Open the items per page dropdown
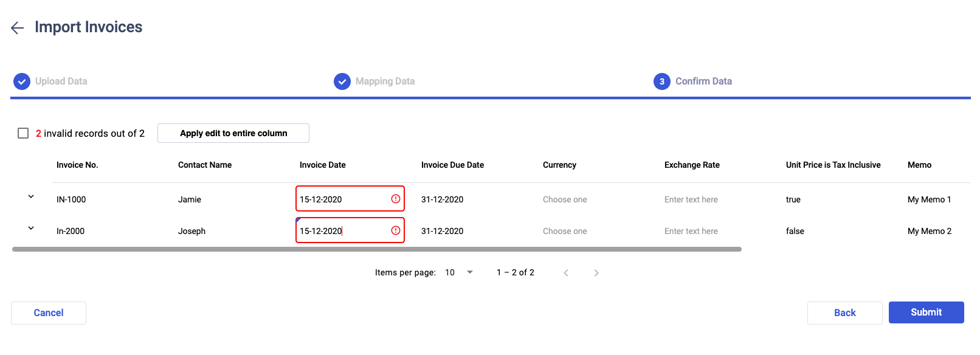The height and width of the screenshot is (355, 980). click(459, 272)
